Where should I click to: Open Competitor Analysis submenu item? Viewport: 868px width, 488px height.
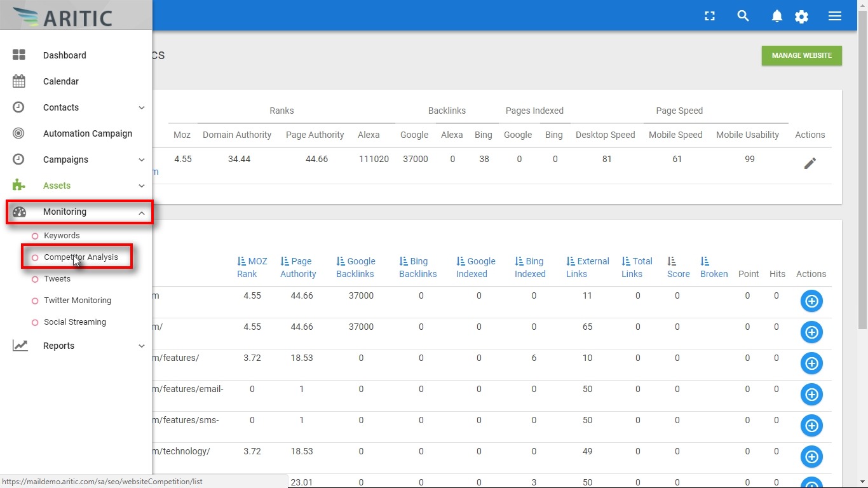pyautogui.click(x=81, y=257)
